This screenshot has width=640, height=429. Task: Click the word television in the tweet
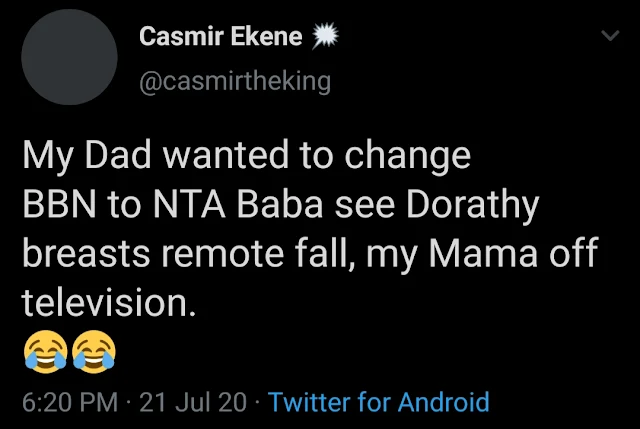(104, 303)
